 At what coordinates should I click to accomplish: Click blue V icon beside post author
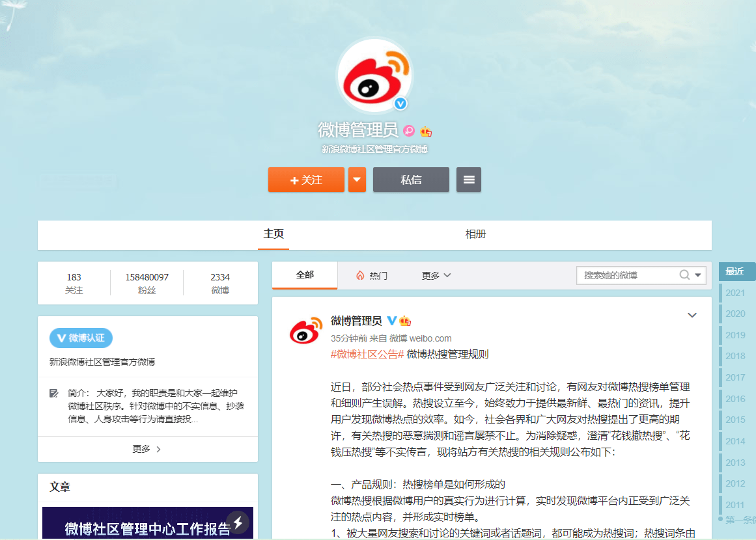point(391,320)
